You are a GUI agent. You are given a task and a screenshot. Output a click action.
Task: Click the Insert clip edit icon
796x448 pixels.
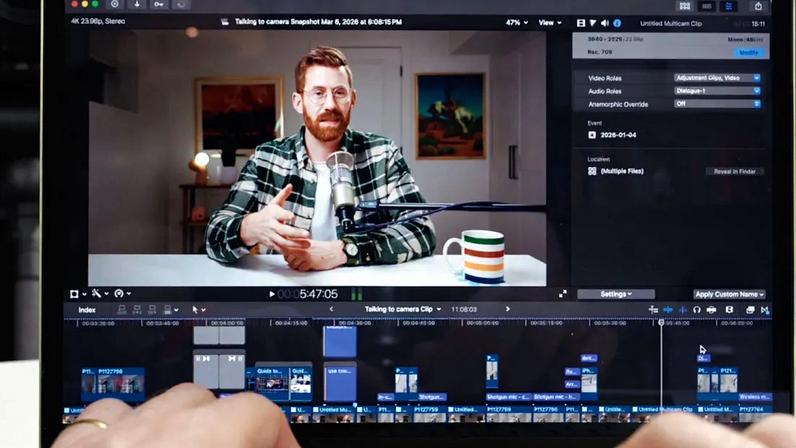tap(137, 309)
